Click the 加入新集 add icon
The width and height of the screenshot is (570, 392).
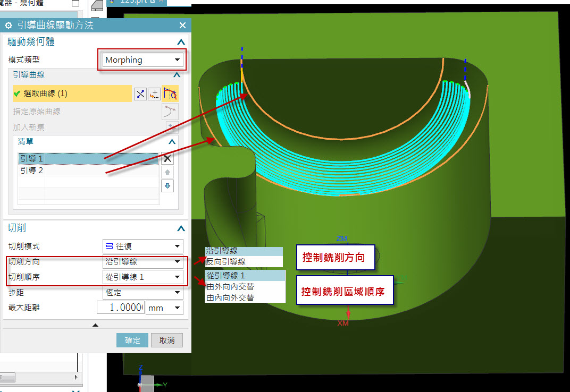pos(172,127)
